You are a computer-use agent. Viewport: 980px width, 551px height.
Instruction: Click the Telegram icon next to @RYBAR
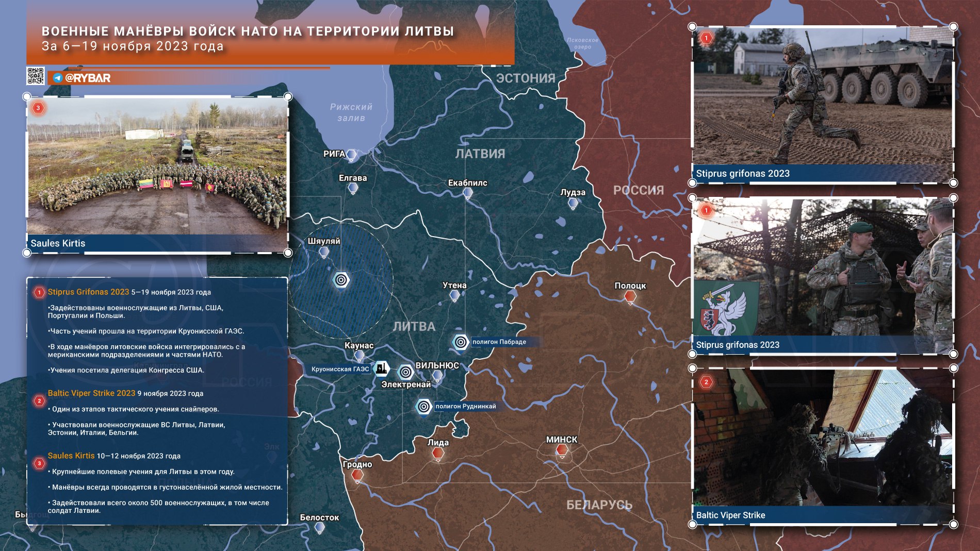58,78
